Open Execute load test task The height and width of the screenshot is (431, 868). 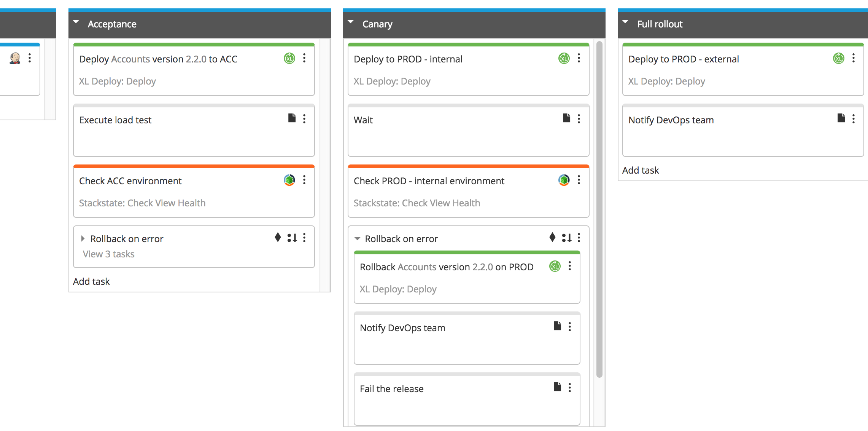click(115, 120)
